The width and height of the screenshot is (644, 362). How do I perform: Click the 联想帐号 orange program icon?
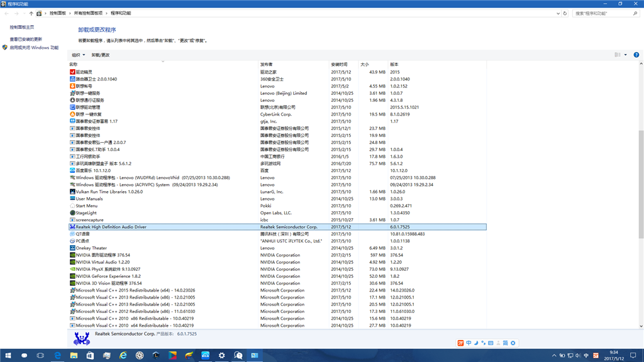tap(72, 85)
